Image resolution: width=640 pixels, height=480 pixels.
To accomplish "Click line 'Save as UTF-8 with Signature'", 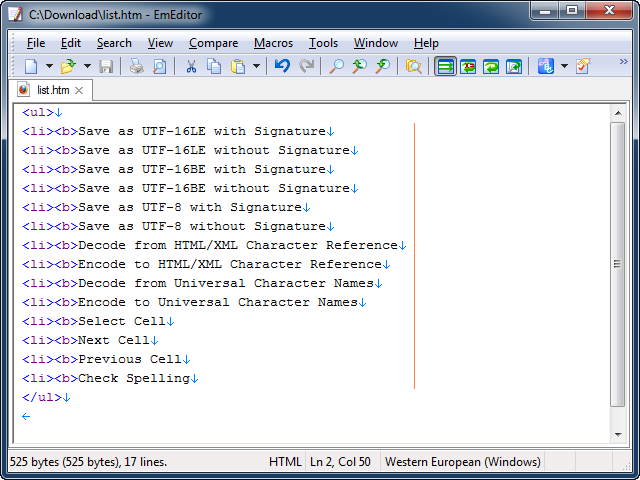I will click(166, 207).
